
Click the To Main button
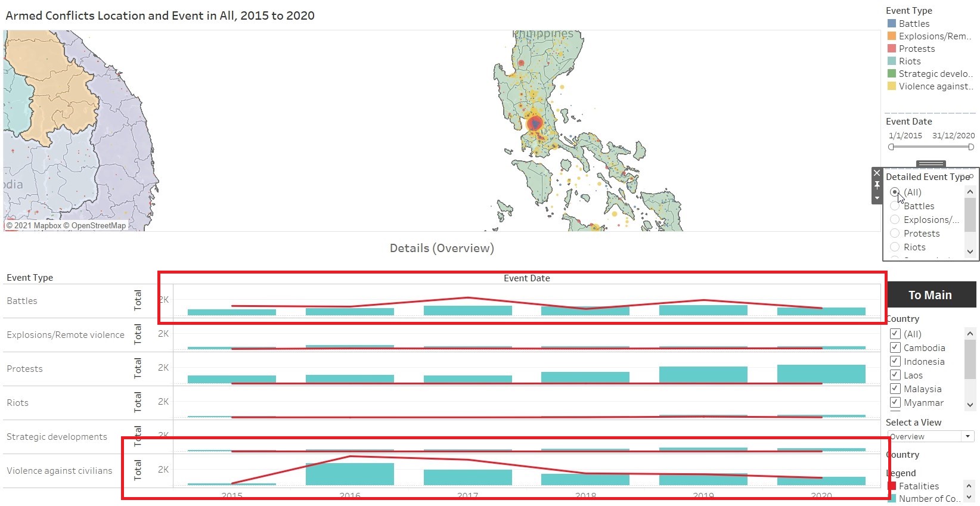[x=930, y=295]
